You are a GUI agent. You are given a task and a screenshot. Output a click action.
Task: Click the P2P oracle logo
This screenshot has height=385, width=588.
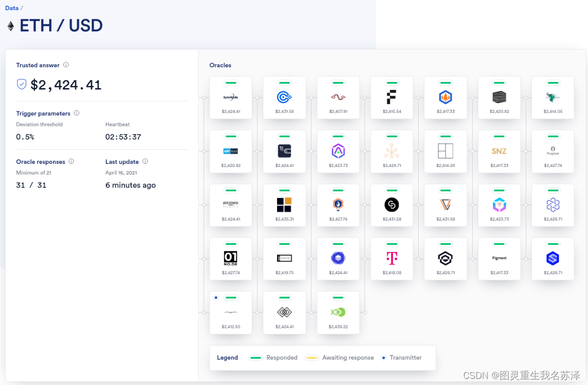tap(231, 204)
